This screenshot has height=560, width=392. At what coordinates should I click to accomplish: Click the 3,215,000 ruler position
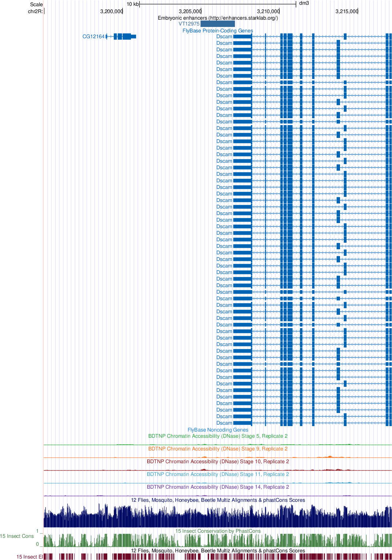coord(347,11)
